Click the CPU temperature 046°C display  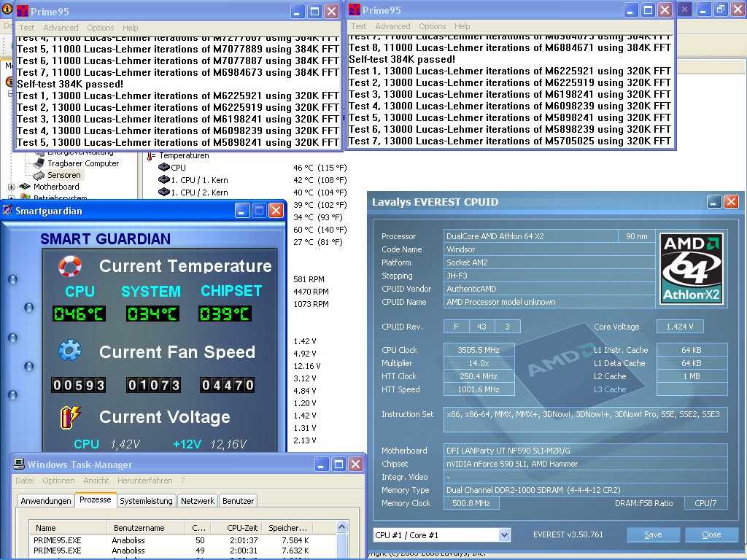tap(79, 314)
